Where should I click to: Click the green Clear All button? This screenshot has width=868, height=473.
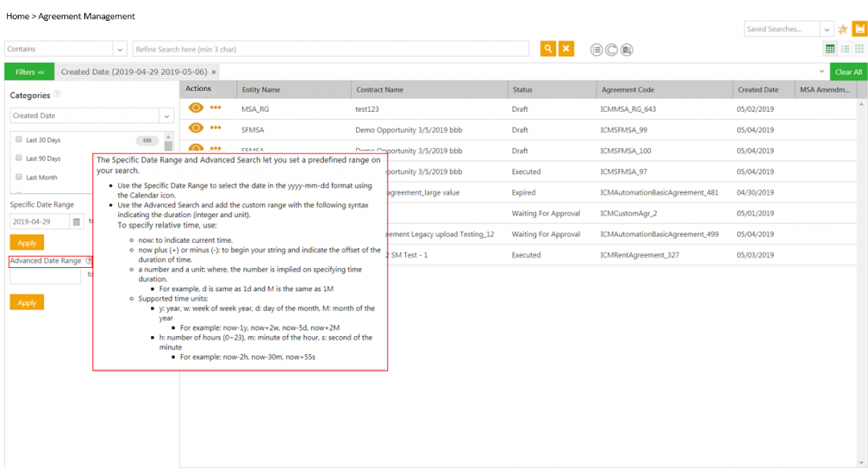pos(848,72)
